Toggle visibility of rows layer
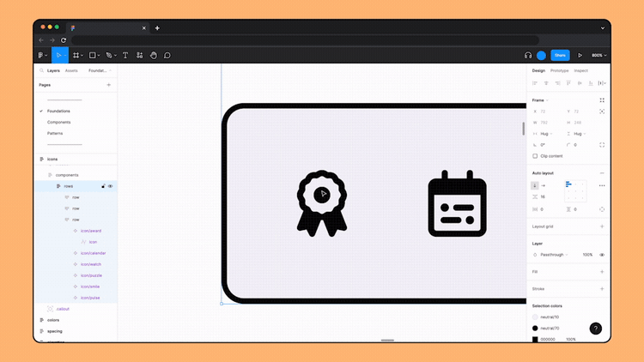Image resolution: width=644 pixels, height=362 pixels. tap(111, 186)
